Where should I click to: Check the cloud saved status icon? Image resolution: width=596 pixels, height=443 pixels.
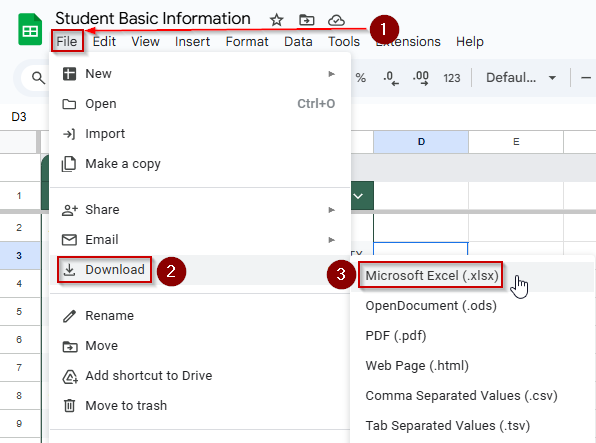tap(336, 20)
